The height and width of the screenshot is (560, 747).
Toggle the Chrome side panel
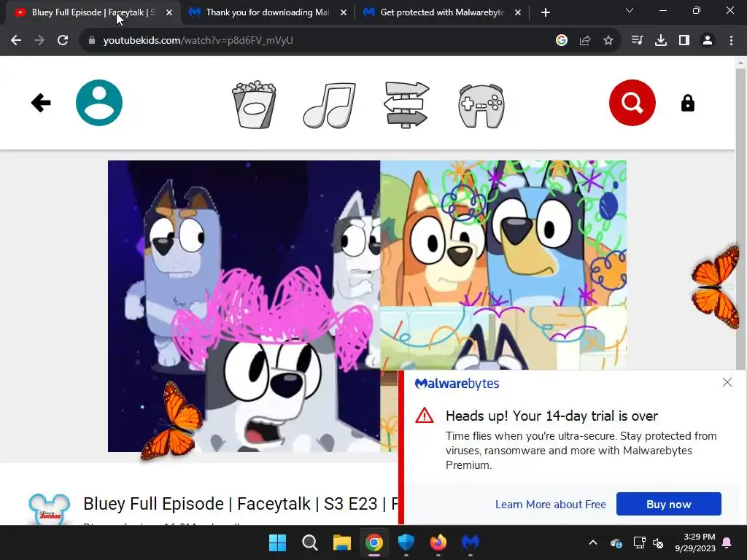click(684, 41)
